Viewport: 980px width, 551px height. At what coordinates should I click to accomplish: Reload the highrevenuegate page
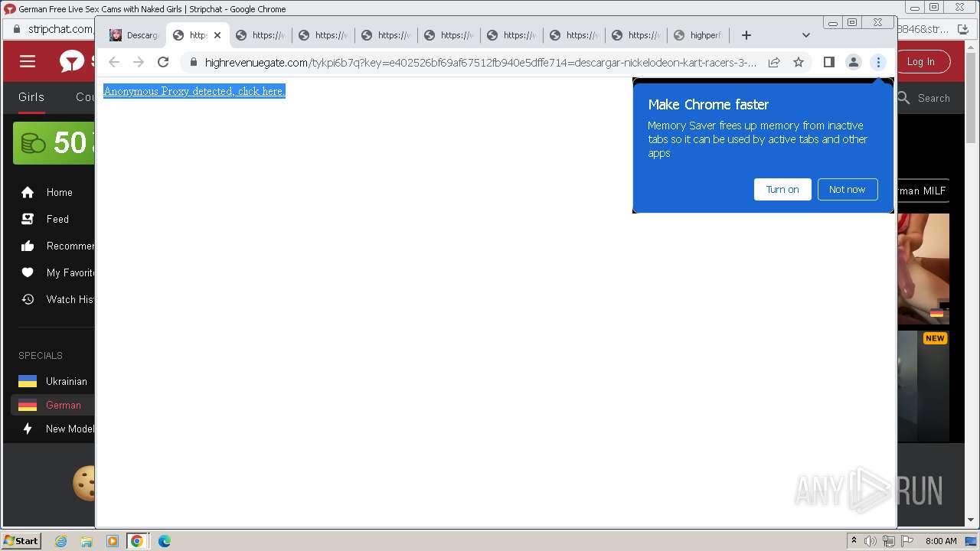pyautogui.click(x=163, y=62)
